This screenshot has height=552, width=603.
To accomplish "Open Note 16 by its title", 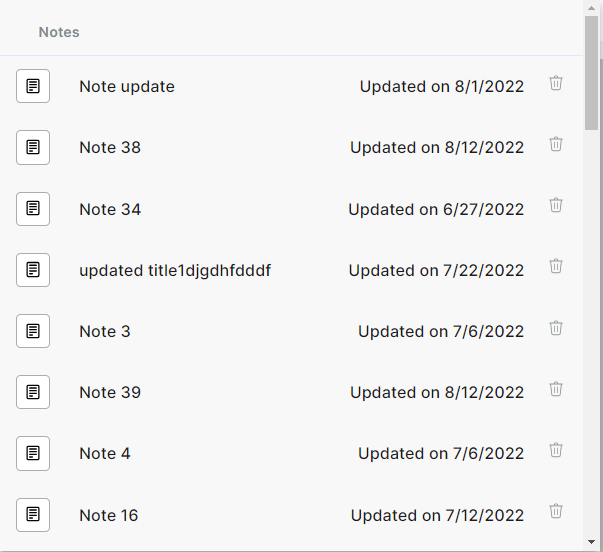I will tap(108, 515).
